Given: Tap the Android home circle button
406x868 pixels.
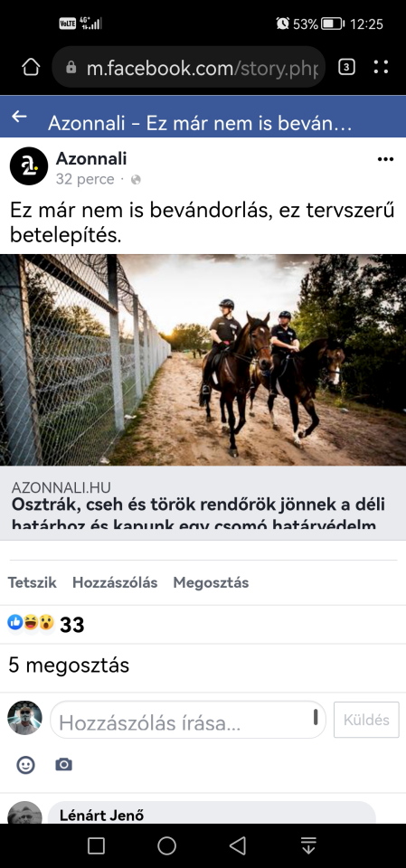Looking at the screenshot, I should [166, 845].
